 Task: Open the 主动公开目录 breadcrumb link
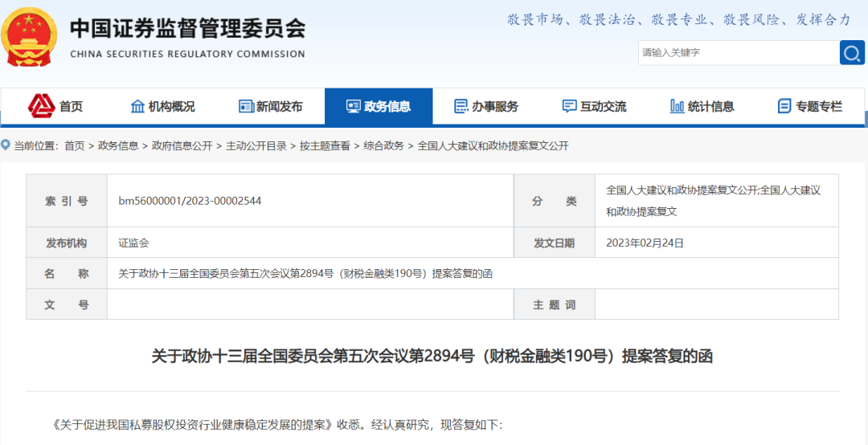coord(256,146)
